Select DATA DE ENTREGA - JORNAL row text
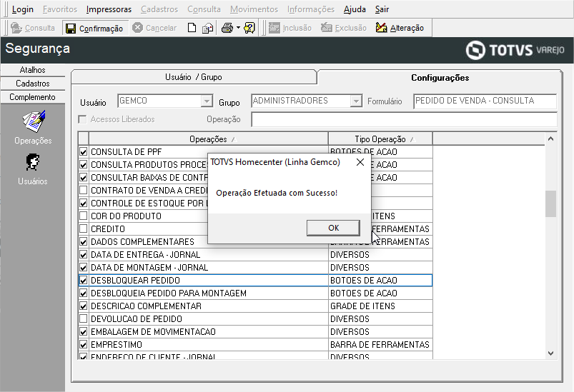 pyautogui.click(x=145, y=254)
